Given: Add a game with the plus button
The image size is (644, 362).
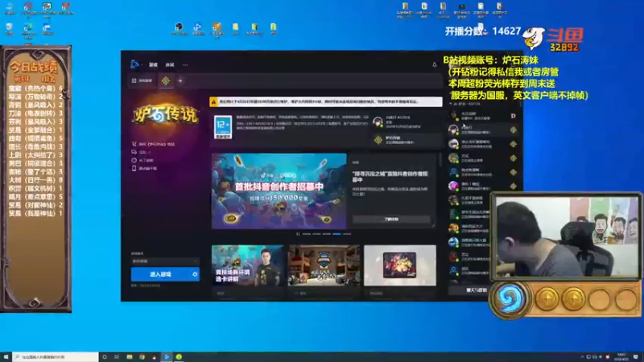Looking at the screenshot, I should 180,81.
